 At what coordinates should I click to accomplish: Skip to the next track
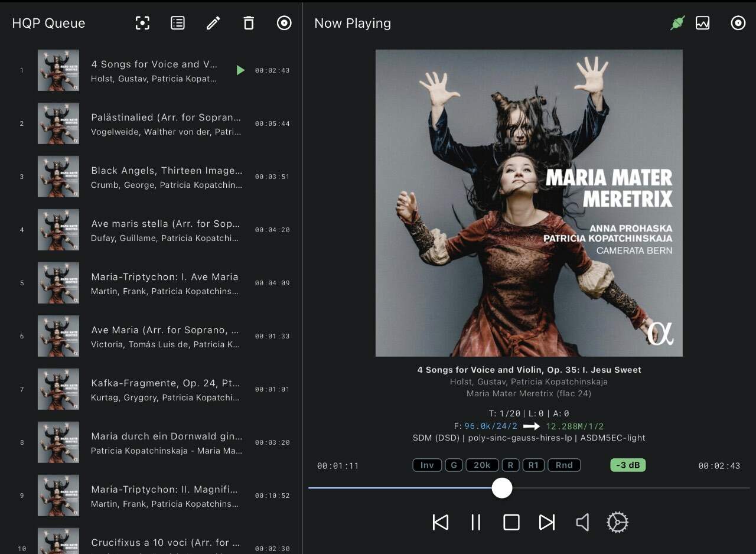tap(547, 522)
